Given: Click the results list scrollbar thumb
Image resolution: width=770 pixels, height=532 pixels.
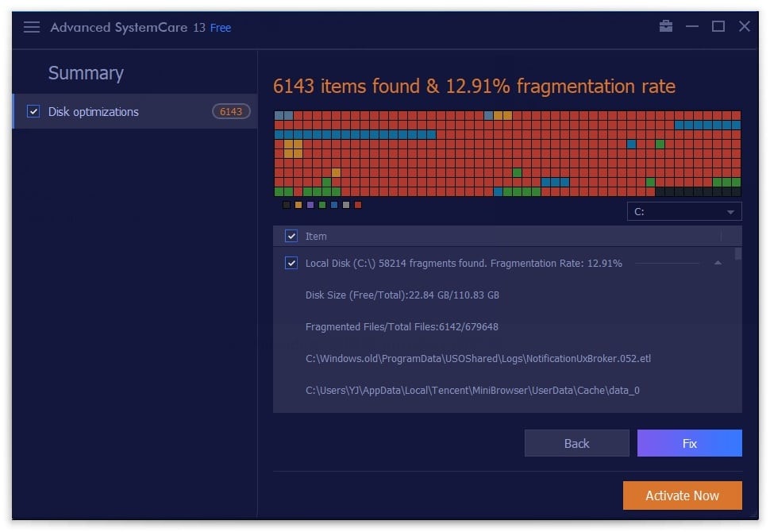Looking at the screenshot, I should coord(737,254).
